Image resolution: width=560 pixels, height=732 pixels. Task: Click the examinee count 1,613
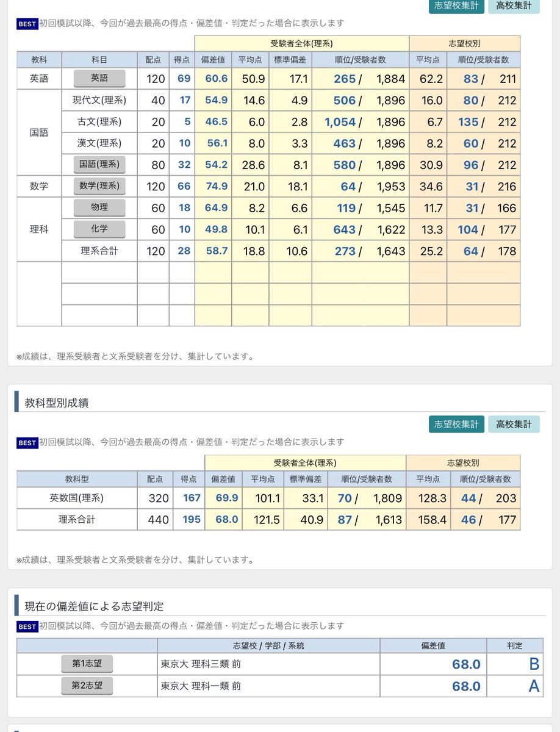[387, 520]
